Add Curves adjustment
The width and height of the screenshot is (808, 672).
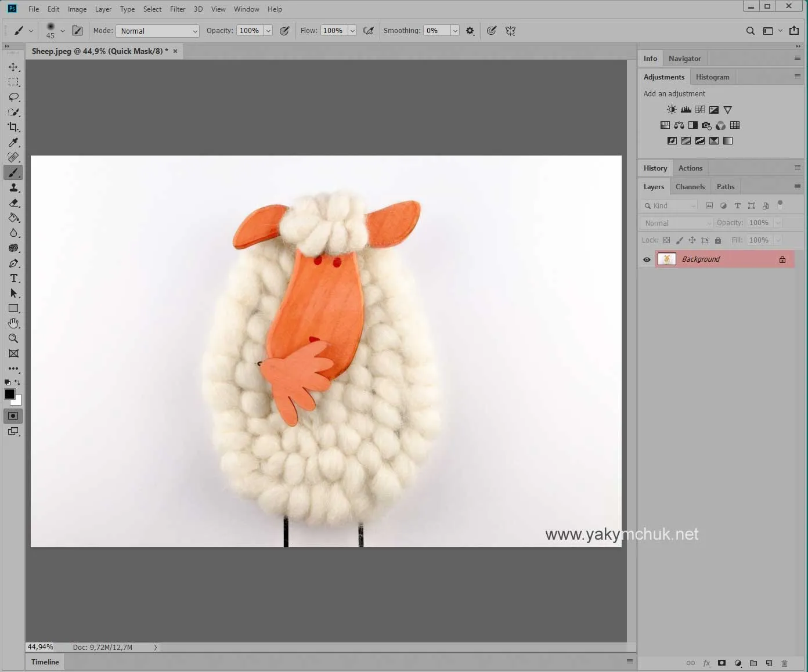[x=699, y=110]
